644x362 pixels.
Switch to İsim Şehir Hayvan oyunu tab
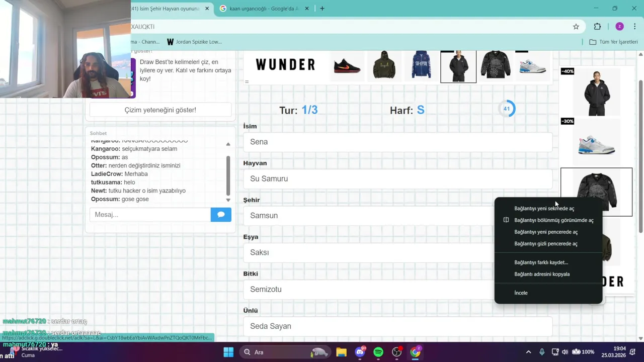coord(166,9)
